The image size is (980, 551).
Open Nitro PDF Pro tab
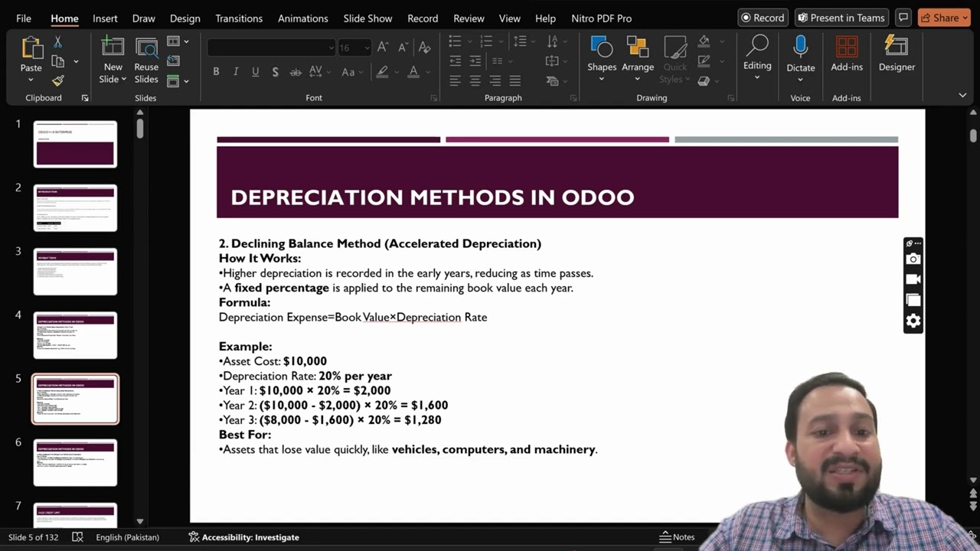[x=602, y=18]
